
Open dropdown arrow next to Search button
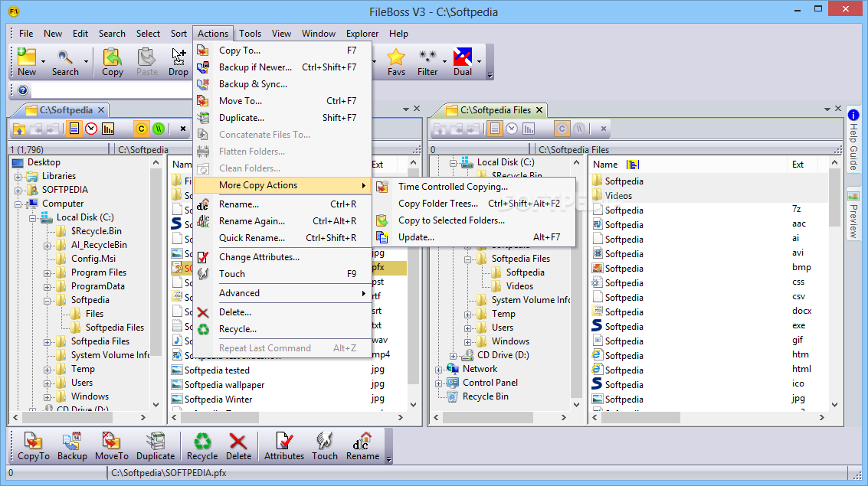(x=86, y=61)
